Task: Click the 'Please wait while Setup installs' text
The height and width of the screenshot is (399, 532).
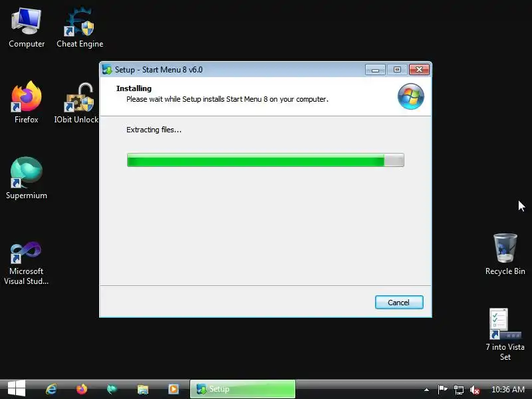Action: tap(227, 99)
